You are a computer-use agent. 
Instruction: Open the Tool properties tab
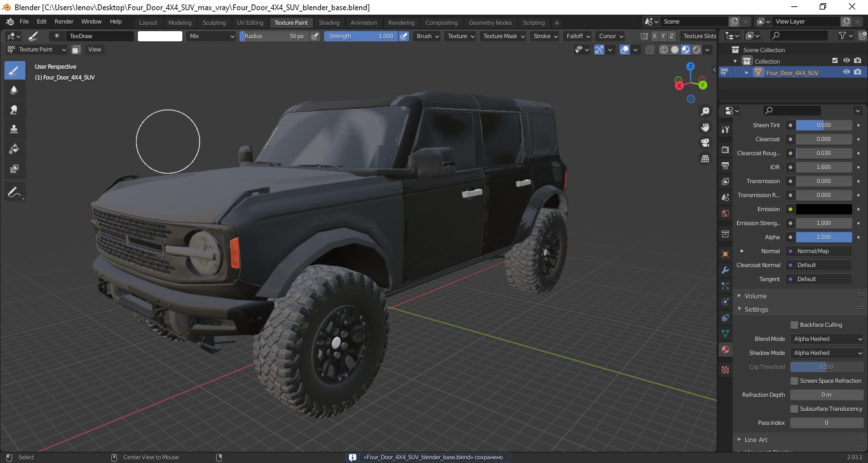[725, 129]
